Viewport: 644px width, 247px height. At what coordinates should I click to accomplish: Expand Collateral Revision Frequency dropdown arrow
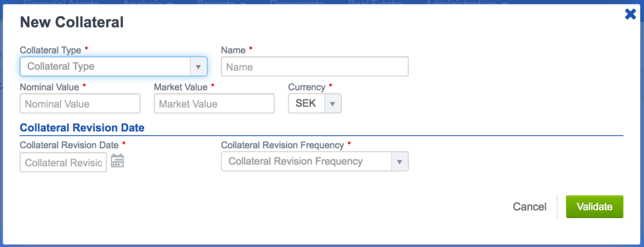pyautogui.click(x=400, y=161)
